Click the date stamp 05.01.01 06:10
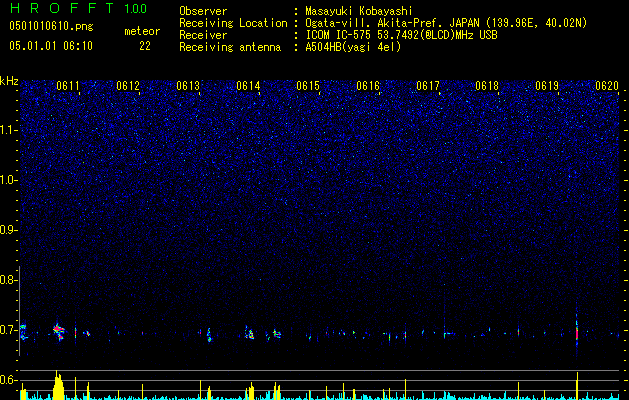Viewport: 629px width, 400px height. pyautogui.click(x=51, y=46)
